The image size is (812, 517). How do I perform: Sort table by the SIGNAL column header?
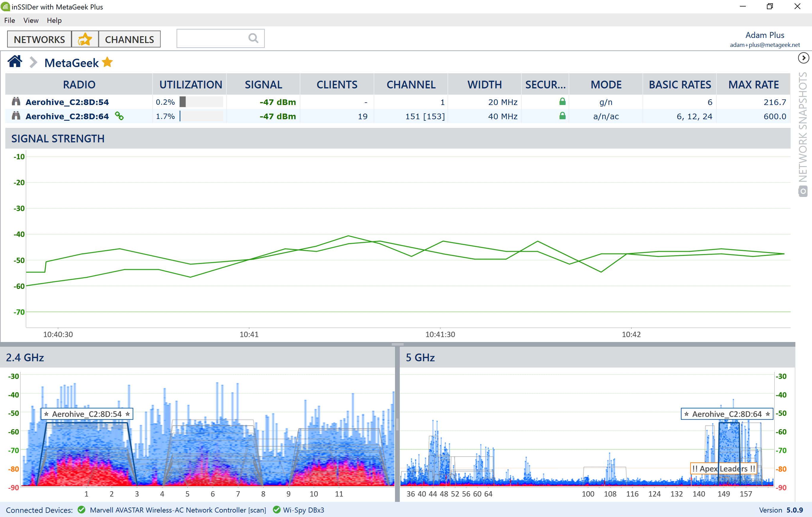[263, 84]
